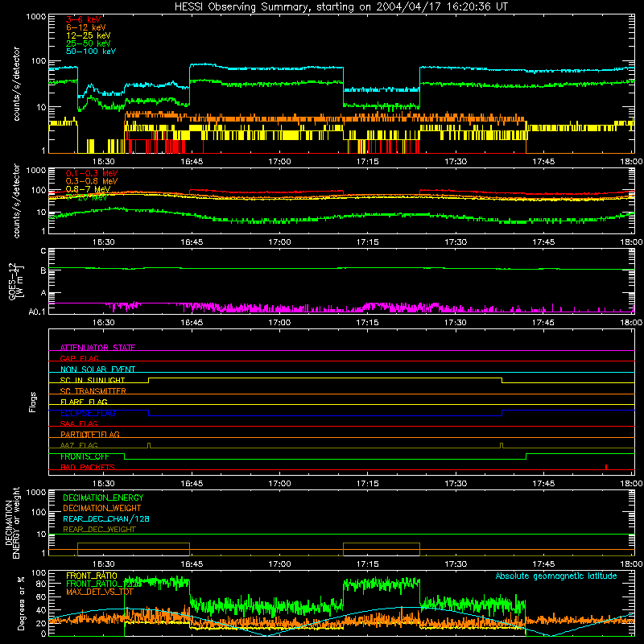Click the SC_IN_SUNLIGHT flag label

[x=93, y=380]
